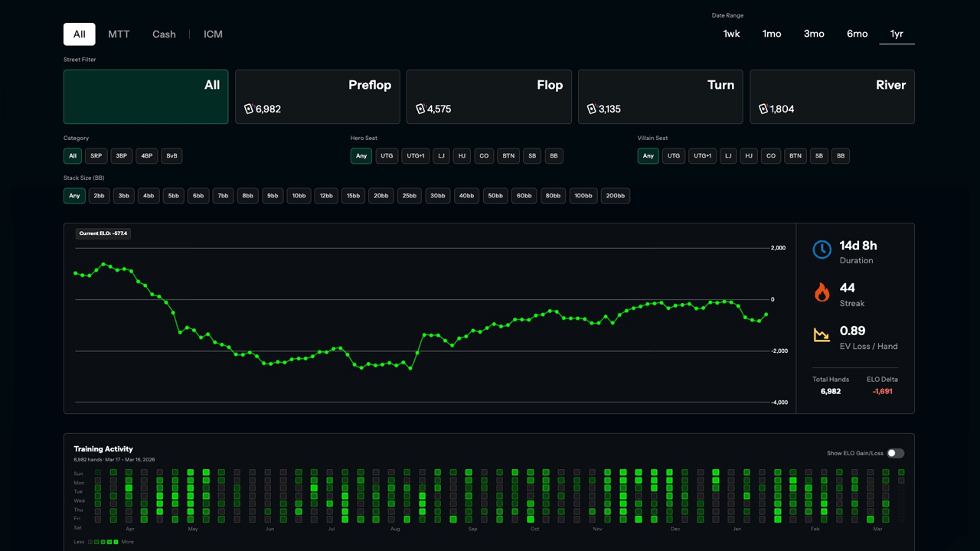Viewport: 980px width, 551px height.
Task: Click the Current ELO badge on the graph
Action: (103, 233)
